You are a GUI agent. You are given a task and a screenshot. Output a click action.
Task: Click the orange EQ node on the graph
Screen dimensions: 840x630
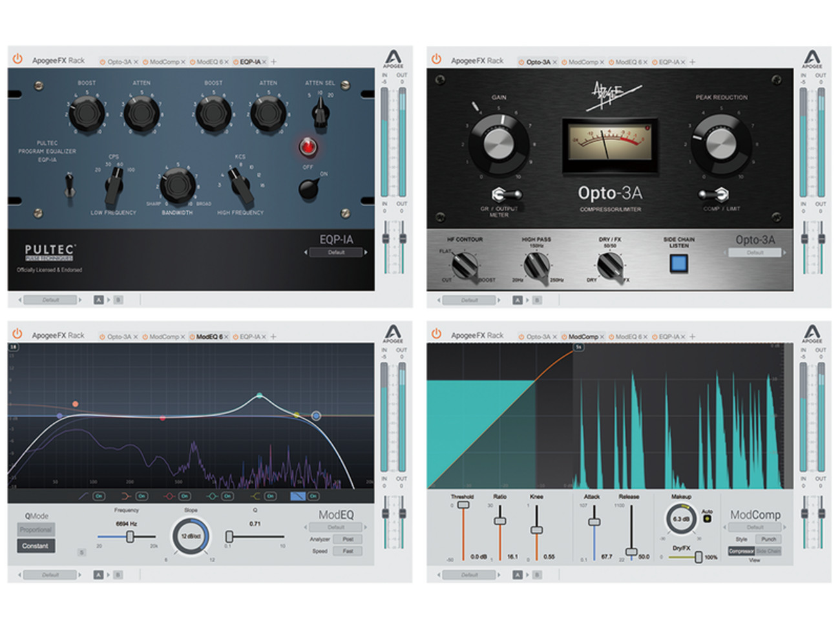pyautogui.click(x=76, y=404)
